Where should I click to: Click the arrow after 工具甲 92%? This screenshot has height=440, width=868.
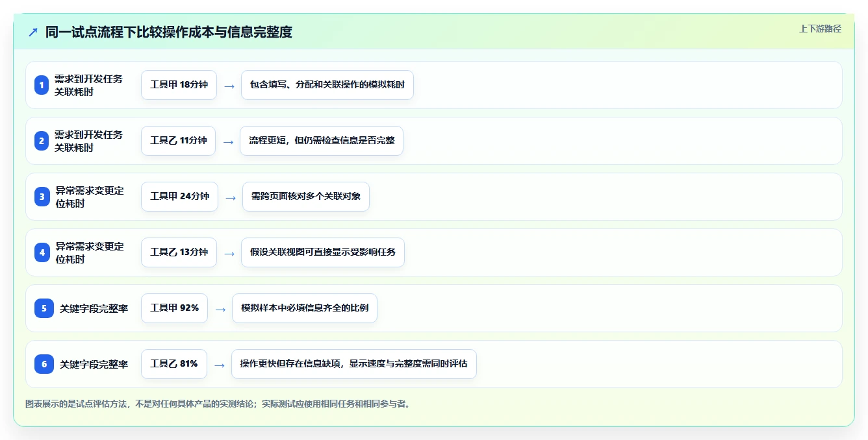(x=220, y=309)
